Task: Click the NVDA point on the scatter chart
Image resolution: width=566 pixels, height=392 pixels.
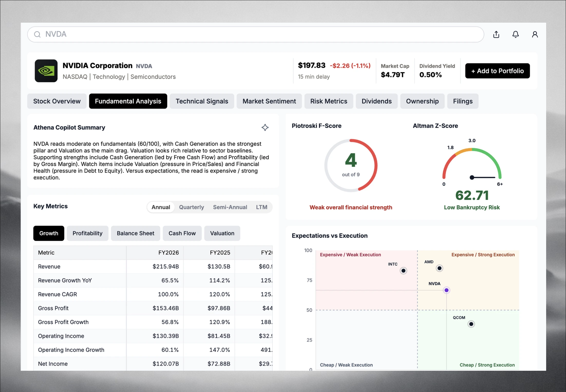Action: point(447,290)
